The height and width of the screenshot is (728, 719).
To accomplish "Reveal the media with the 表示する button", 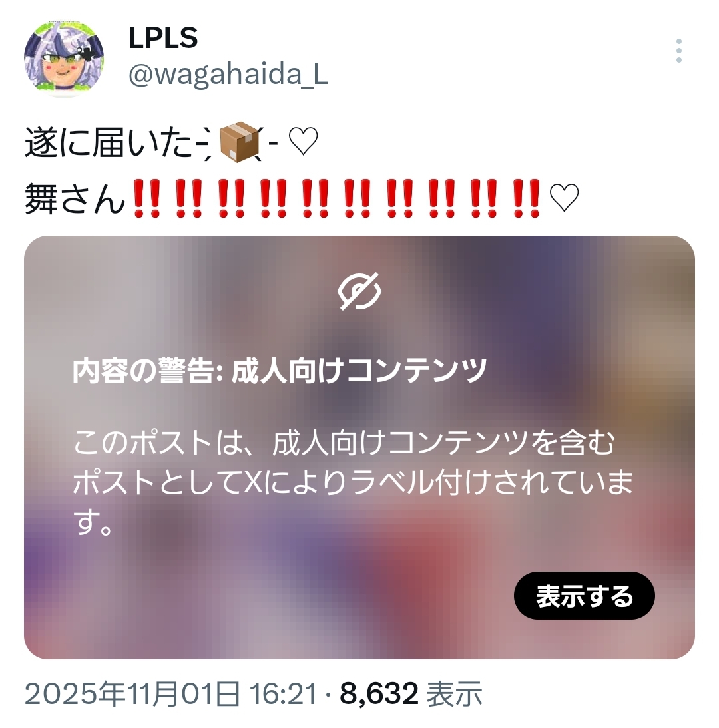I will [x=585, y=596].
